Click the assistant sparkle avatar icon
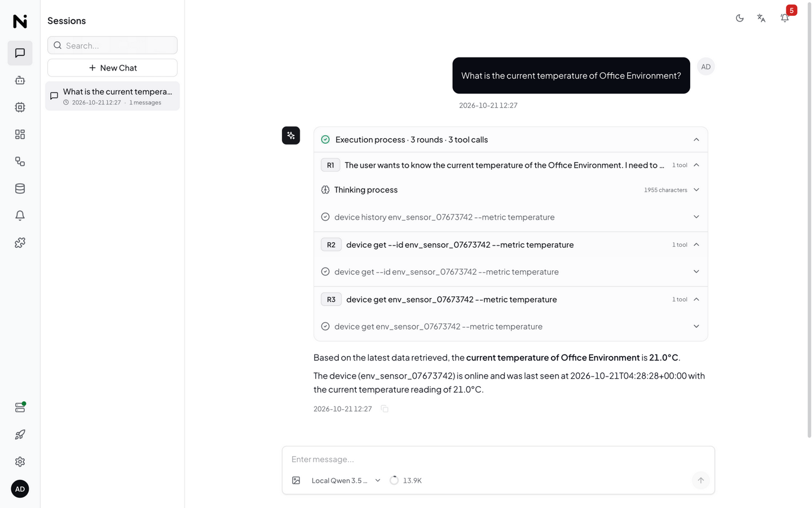Screen dimensions: 812x508 pyautogui.click(x=291, y=135)
